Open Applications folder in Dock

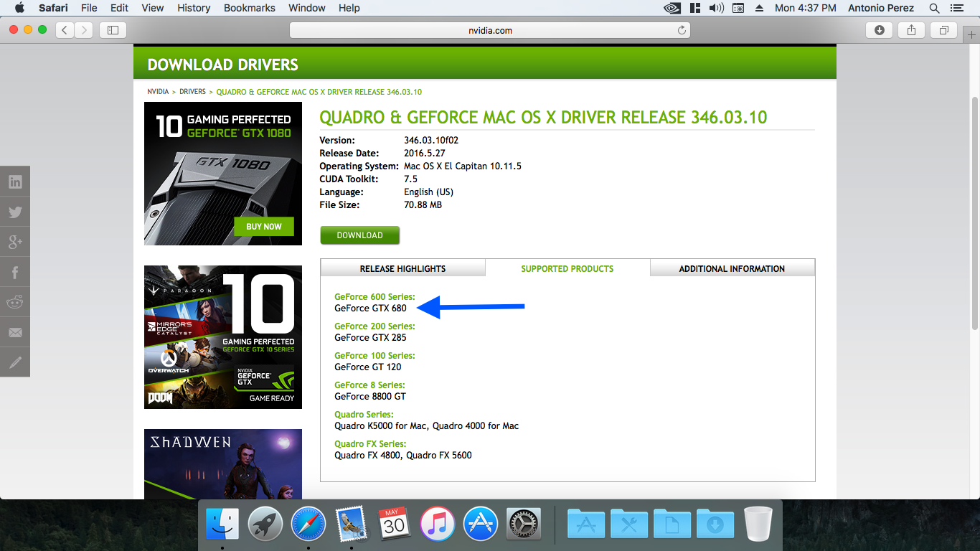click(586, 524)
